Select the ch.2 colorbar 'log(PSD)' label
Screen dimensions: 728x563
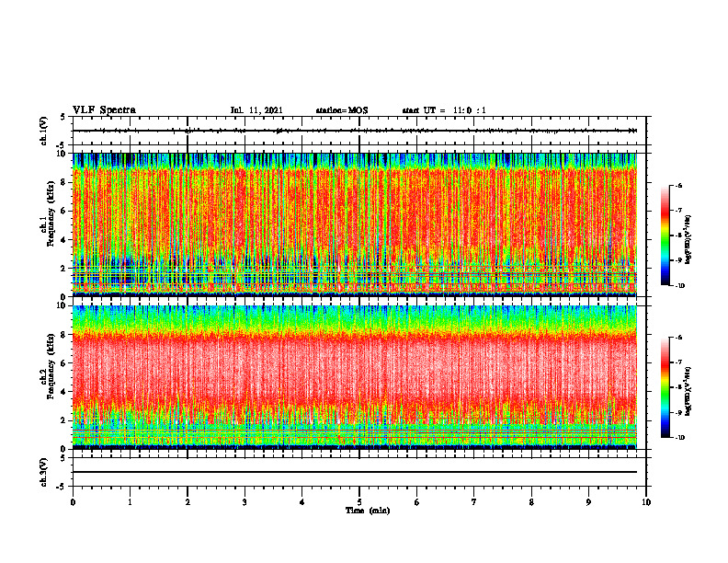click(688, 392)
